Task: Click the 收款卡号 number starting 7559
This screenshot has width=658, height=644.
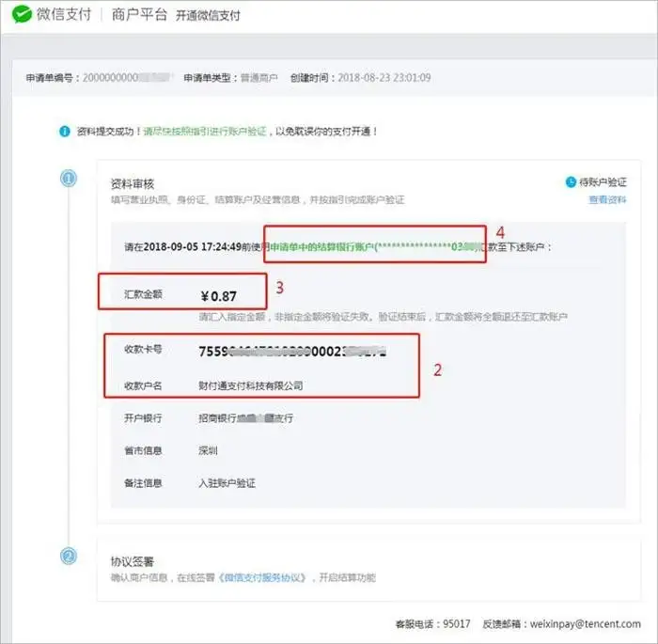Action: point(292,352)
